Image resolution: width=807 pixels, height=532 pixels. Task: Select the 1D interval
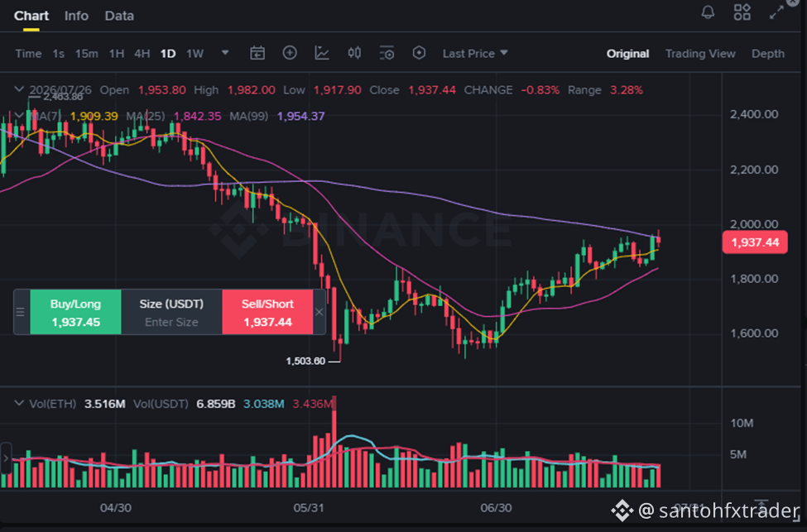(168, 54)
